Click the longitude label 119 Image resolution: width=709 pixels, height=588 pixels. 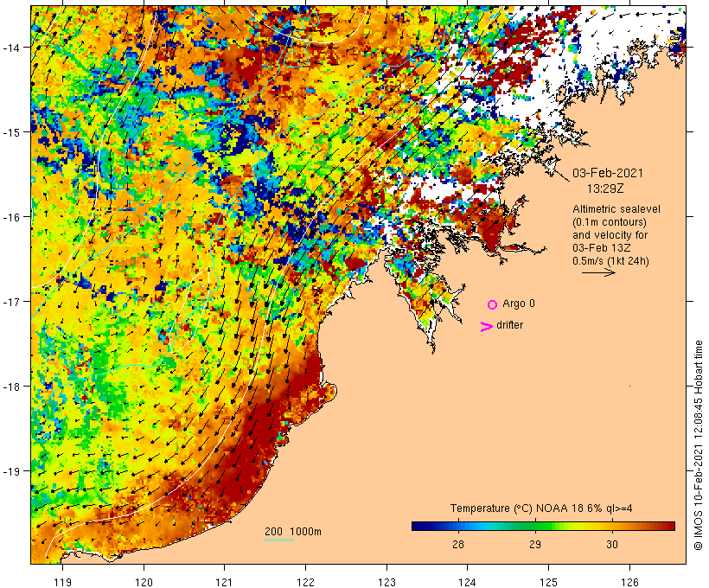[62, 582]
